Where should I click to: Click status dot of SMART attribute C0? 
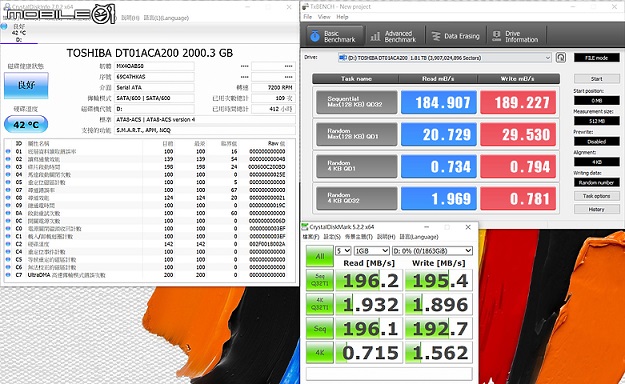coord(8,228)
